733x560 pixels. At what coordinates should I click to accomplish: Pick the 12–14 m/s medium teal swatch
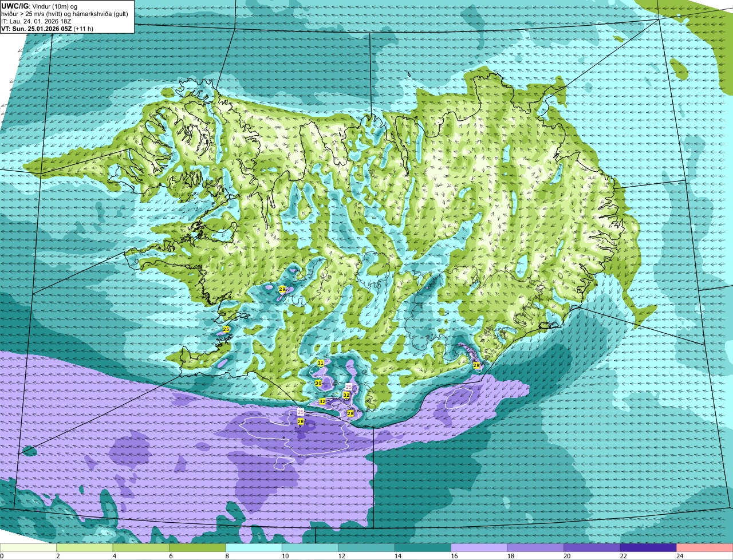366,548
